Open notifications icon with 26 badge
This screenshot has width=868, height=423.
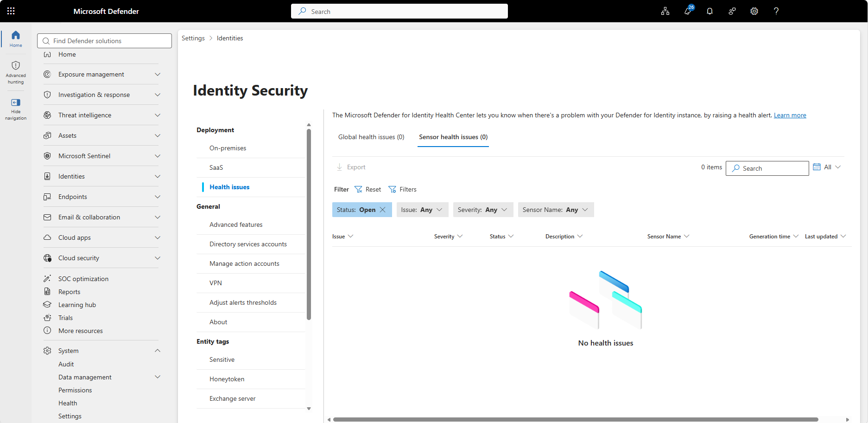[x=688, y=11]
